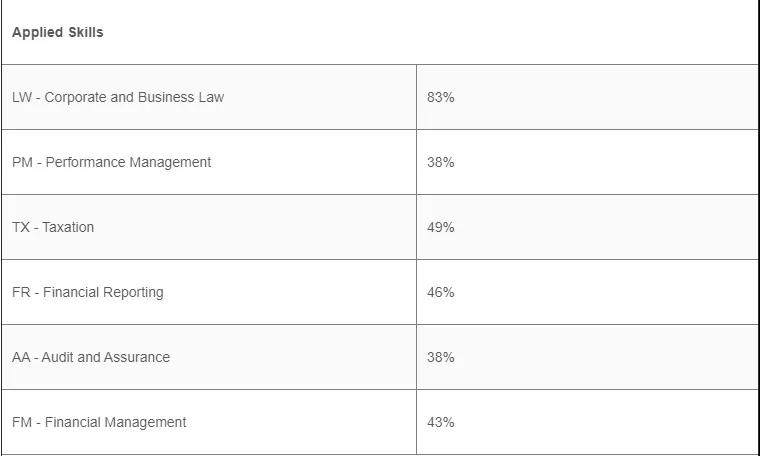Image resolution: width=760 pixels, height=456 pixels.
Task: Select the FM - Financial Management cell
Action: [99, 422]
